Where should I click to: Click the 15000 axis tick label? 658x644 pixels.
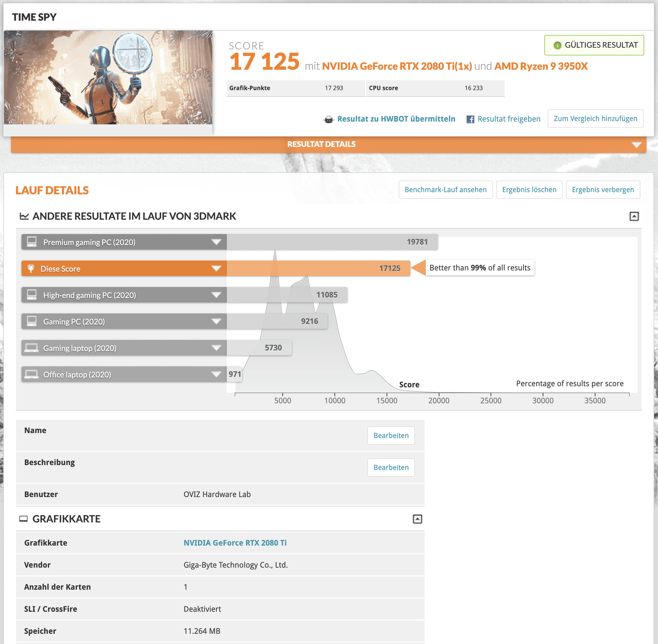[387, 401]
